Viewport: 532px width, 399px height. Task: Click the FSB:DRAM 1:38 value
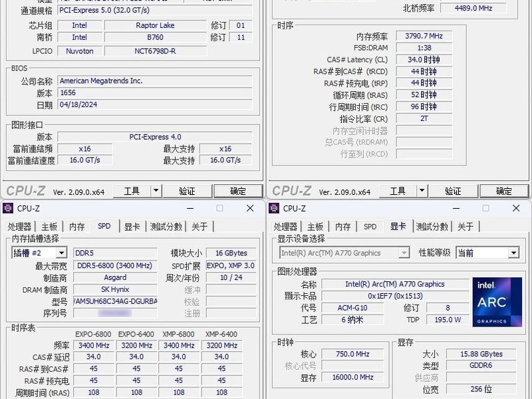click(424, 48)
